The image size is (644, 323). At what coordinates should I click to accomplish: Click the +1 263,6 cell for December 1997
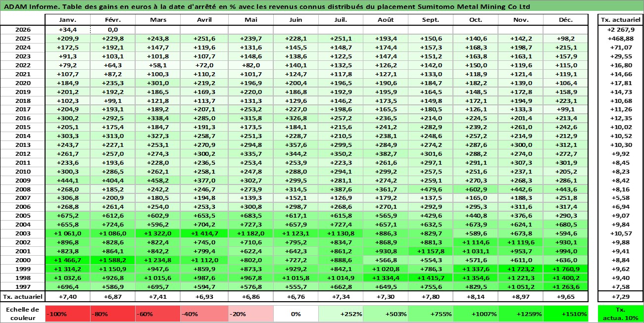click(x=565, y=287)
